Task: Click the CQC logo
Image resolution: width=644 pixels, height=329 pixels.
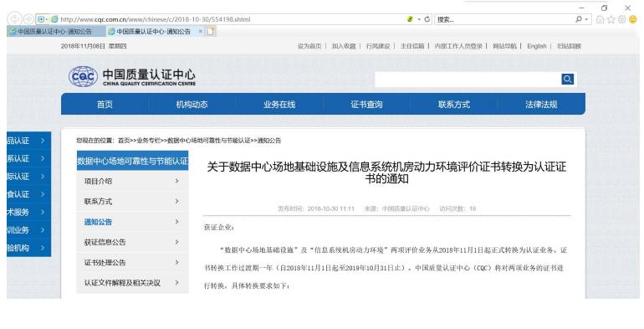Action: pos(83,76)
